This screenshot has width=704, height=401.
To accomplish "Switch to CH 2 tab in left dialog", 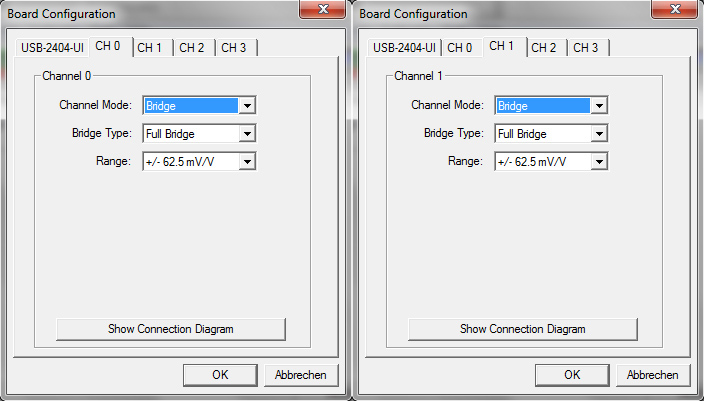I will [194, 48].
